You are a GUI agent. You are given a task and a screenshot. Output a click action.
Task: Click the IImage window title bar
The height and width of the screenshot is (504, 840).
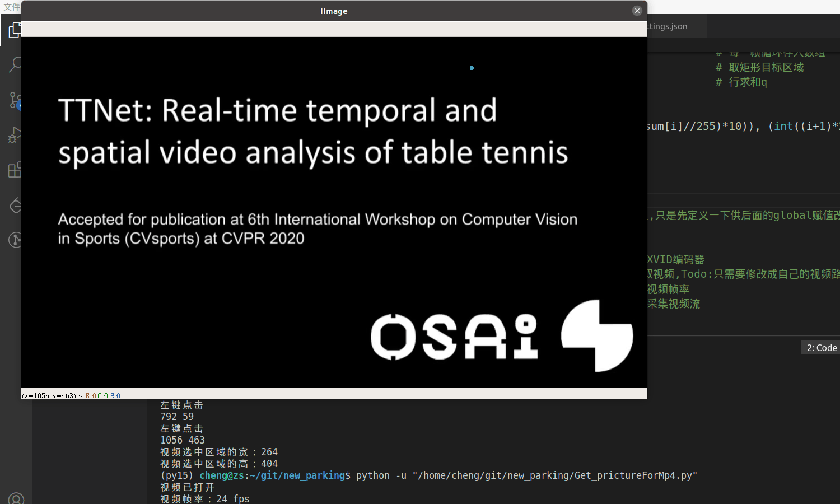click(334, 11)
